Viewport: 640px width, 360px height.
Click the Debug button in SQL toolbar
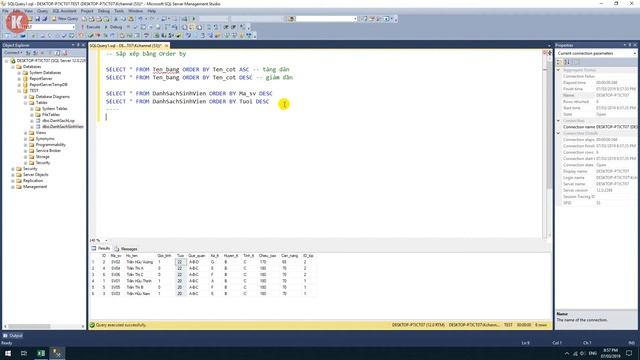click(x=113, y=27)
